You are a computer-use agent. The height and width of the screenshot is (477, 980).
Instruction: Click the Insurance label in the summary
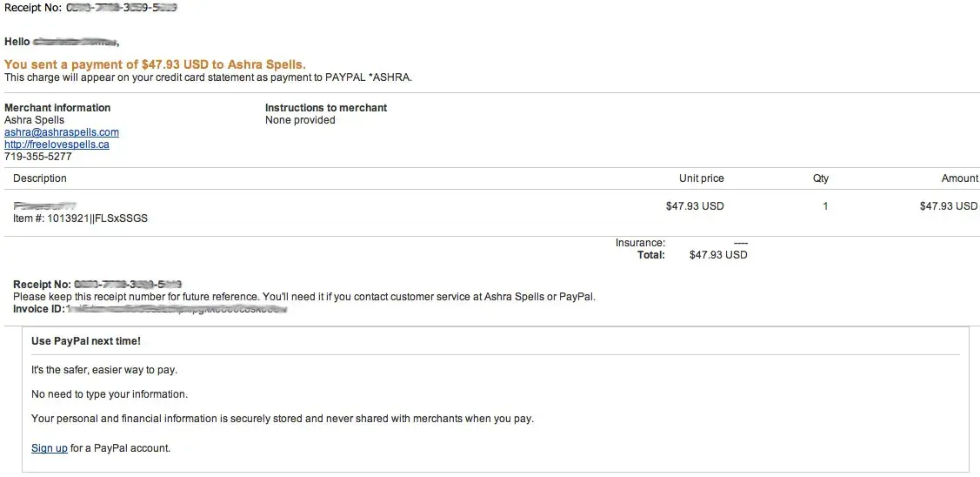[x=640, y=243]
